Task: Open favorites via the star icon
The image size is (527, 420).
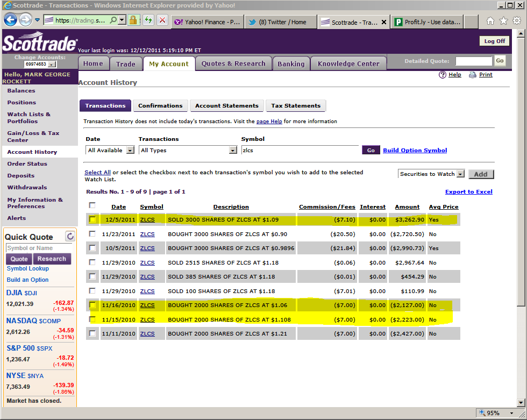Action: [x=503, y=21]
